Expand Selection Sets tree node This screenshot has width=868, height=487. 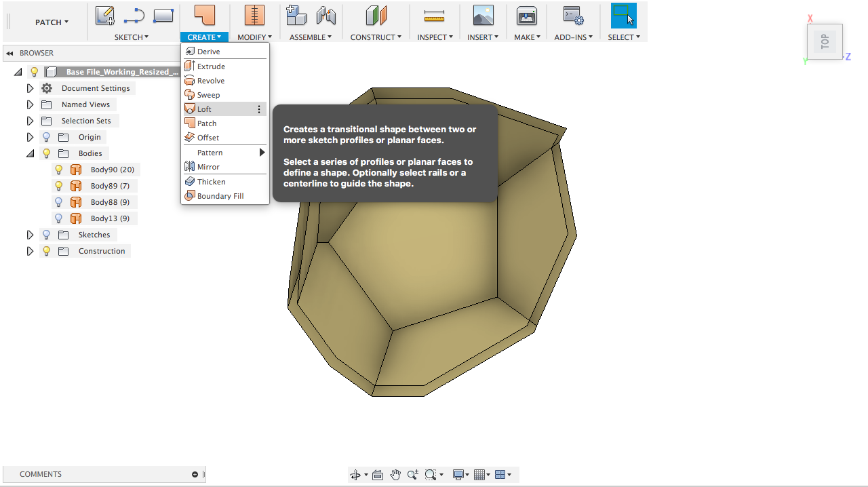coord(30,121)
